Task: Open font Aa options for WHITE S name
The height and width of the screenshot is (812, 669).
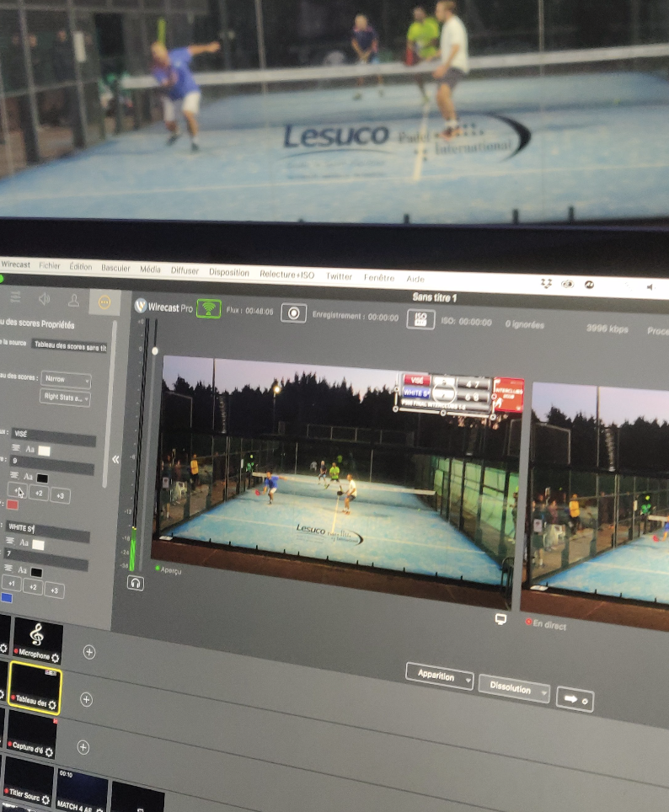Action: [24, 542]
